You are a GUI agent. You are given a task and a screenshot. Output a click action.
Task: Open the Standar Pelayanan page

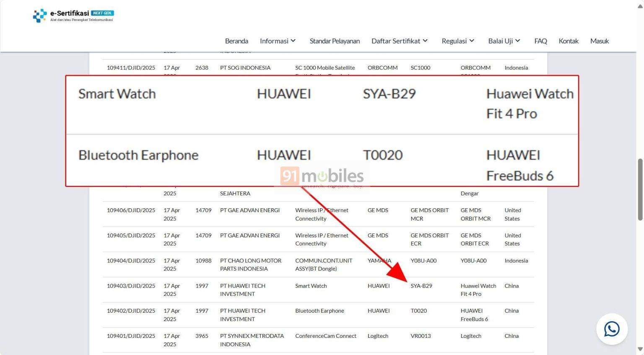tap(335, 41)
